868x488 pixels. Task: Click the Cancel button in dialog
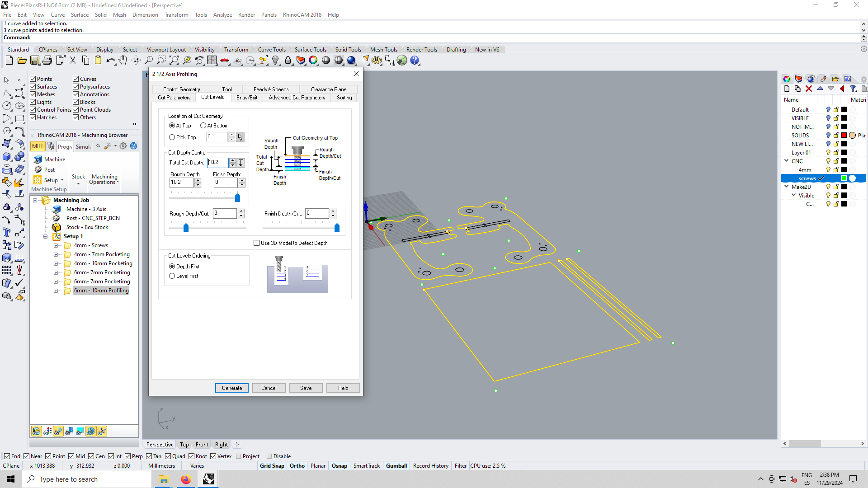click(269, 388)
